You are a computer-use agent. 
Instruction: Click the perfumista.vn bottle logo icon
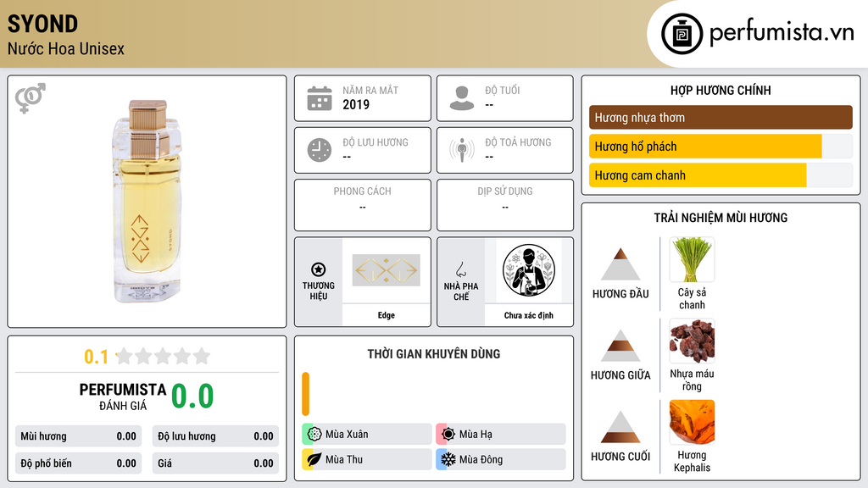[x=682, y=34]
